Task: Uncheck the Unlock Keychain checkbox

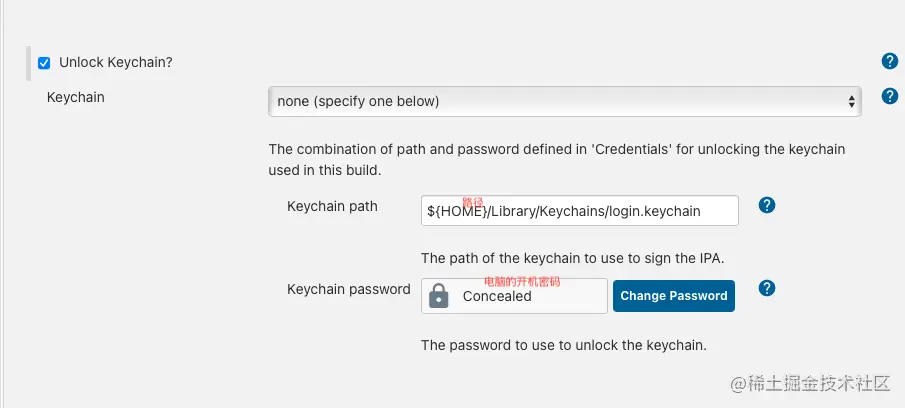Action: point(44,63)
